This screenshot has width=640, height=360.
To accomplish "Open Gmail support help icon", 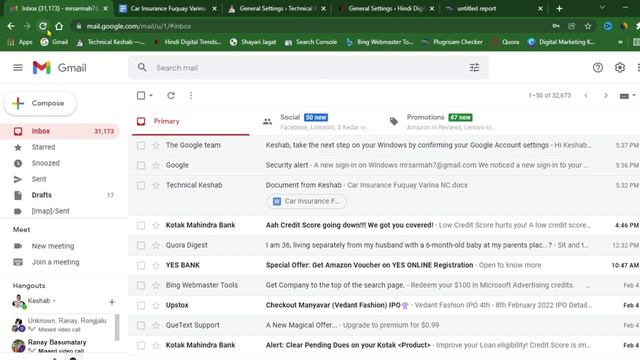I will pos(598,68).
